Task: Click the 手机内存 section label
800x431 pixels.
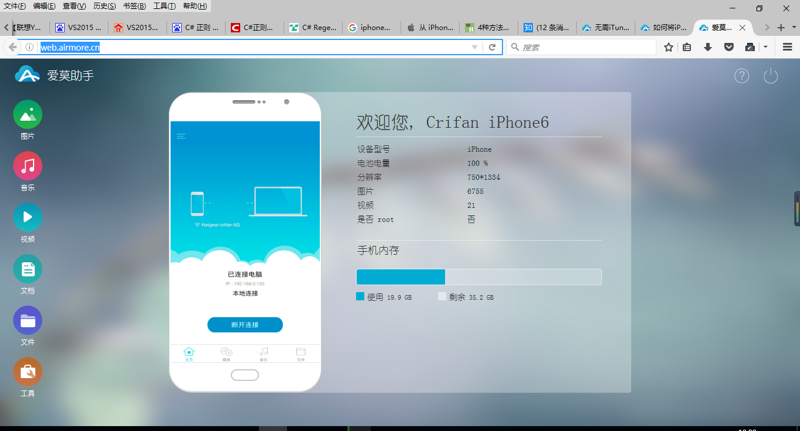Action: tap(378, 250)
